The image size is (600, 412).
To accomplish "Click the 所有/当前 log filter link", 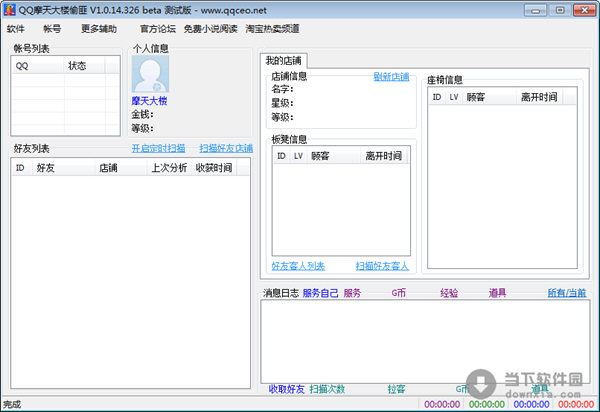I will point(566,293).
